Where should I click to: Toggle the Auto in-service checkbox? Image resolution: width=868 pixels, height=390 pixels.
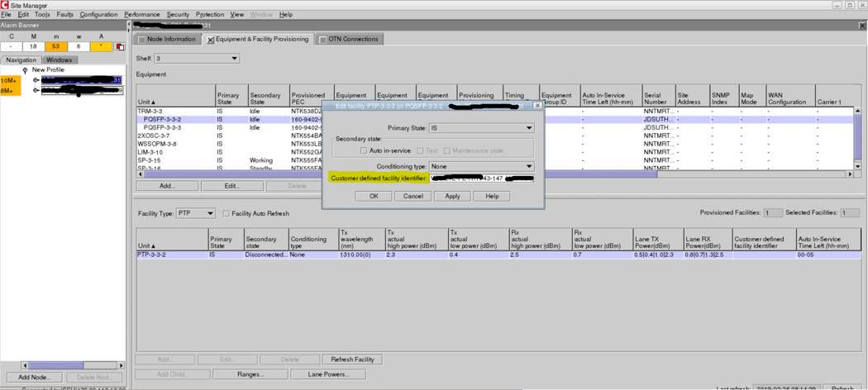[364, 150]
